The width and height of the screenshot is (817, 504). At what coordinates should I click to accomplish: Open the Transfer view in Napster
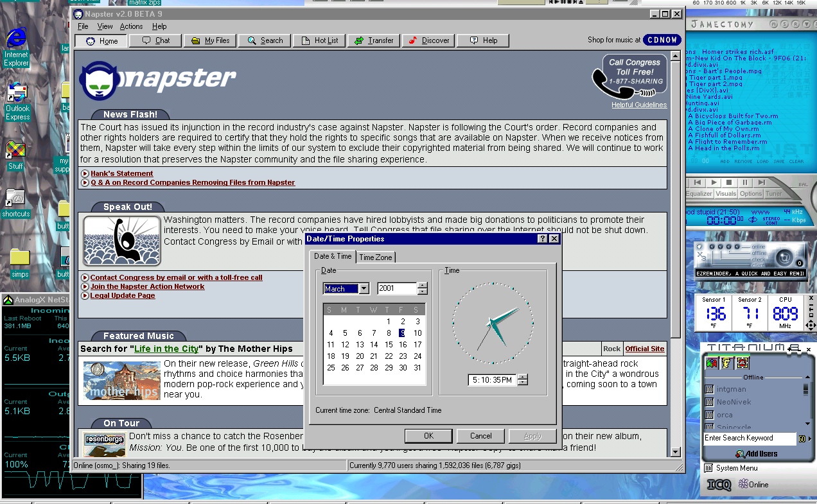374,40
